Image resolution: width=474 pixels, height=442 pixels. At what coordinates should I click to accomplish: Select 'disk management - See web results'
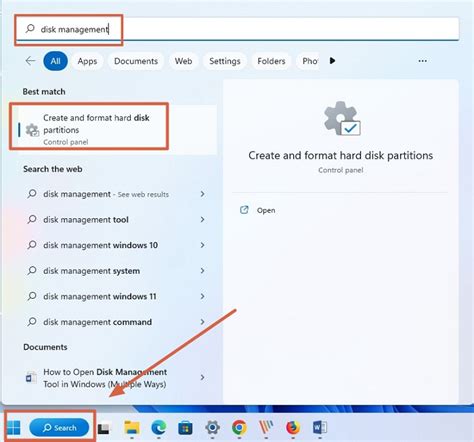pyautogui.click(x=106, y=194)
